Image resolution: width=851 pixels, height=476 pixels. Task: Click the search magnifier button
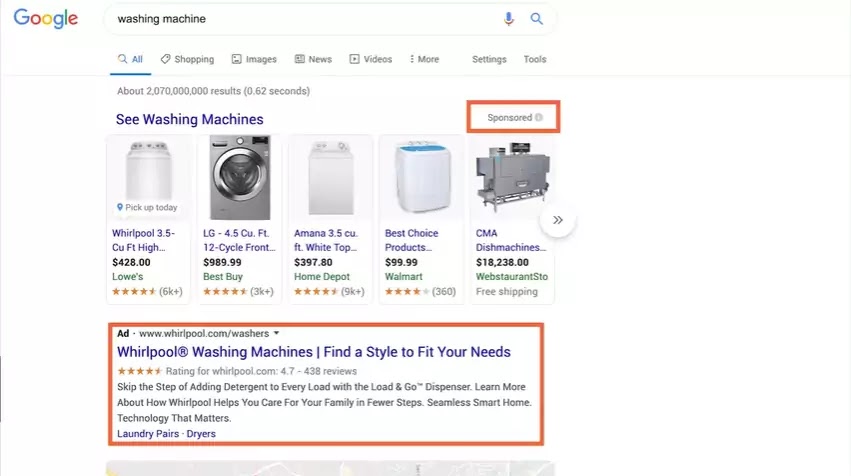[x=537, y=19]
